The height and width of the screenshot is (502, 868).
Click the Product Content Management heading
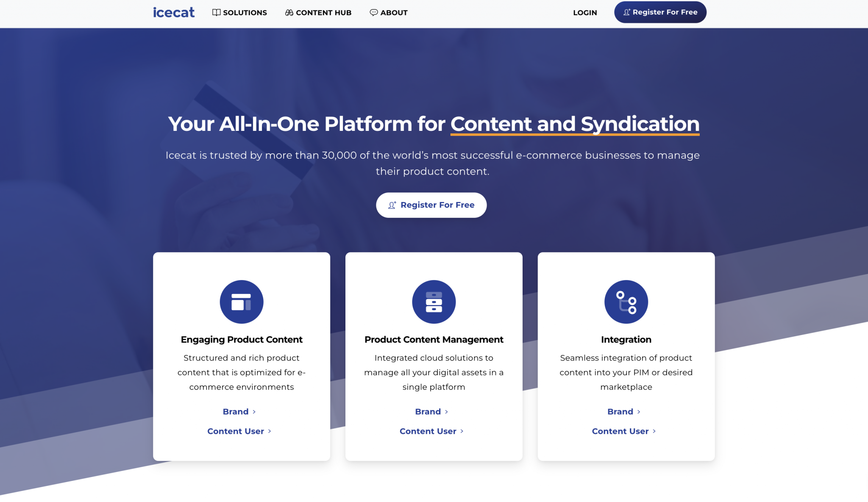pos(434,340)
